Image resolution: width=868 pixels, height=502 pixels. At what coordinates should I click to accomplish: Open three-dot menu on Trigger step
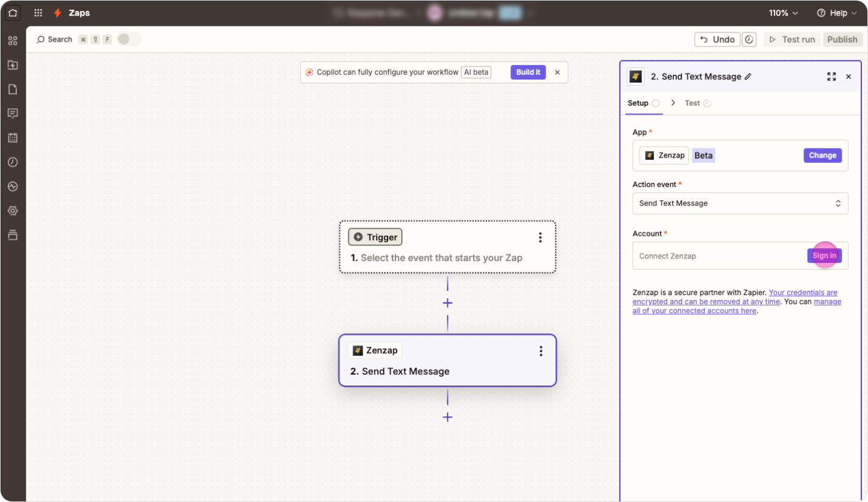[540, 237]
